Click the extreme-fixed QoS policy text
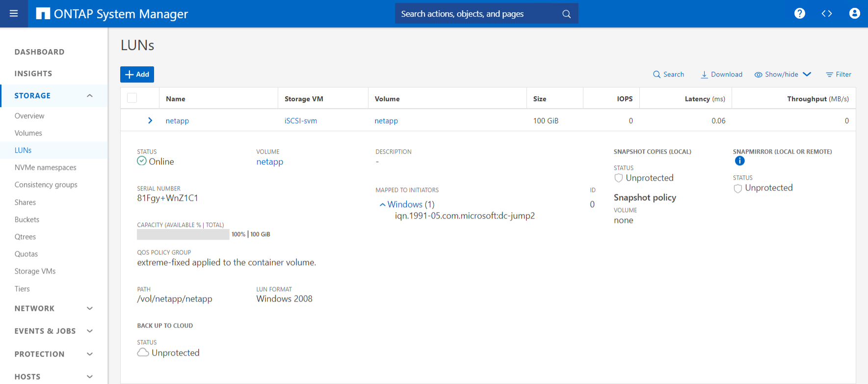The image size is (868, 384). tap(227, 262)
